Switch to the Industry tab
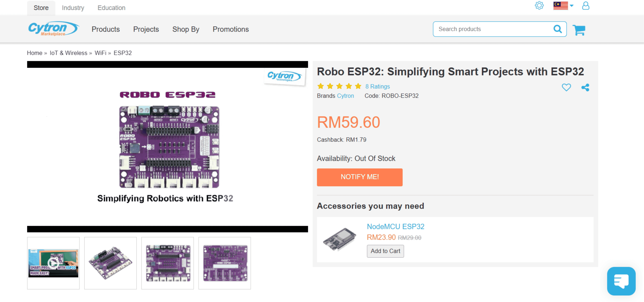 point(73,8)
